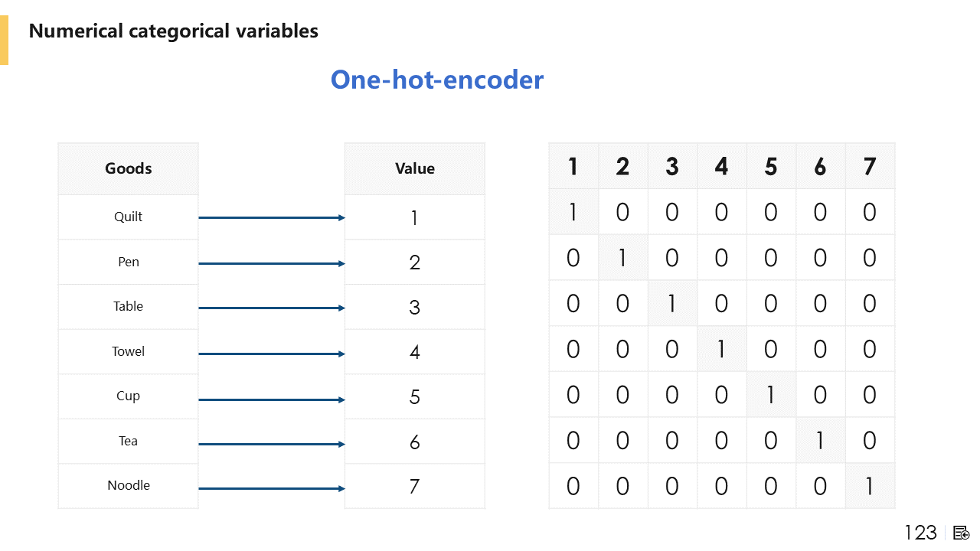This screenshot has height=551, width=980.
Task: Click the Cup cell in Goods table
Action: (x=129, y=396)
